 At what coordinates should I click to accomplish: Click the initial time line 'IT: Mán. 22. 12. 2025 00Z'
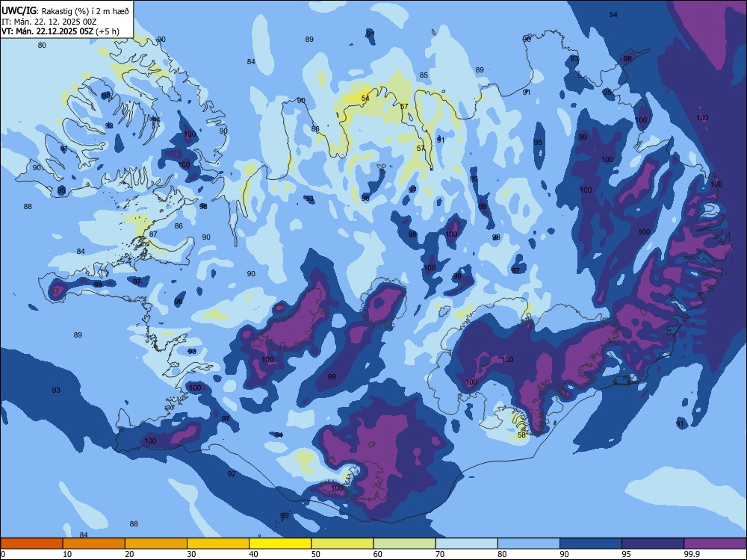tap(49, 22)
